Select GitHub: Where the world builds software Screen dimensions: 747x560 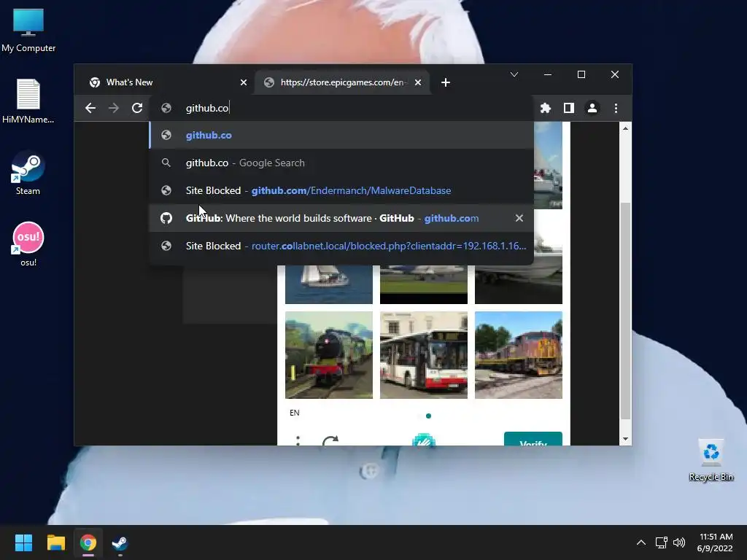coord(341,218)
